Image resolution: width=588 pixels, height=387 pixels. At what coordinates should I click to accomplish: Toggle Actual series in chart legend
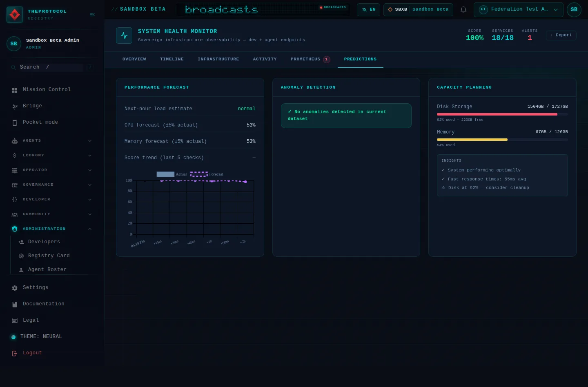click(x=171, y=174)
